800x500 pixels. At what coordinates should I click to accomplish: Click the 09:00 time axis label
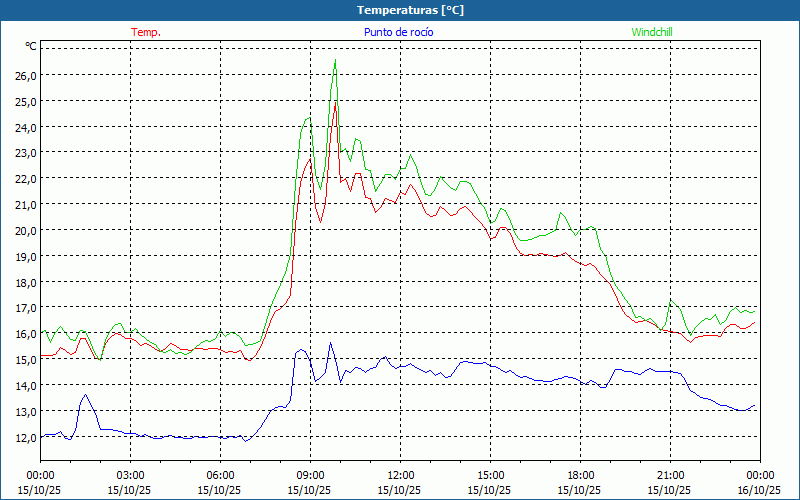click(310, 475)
